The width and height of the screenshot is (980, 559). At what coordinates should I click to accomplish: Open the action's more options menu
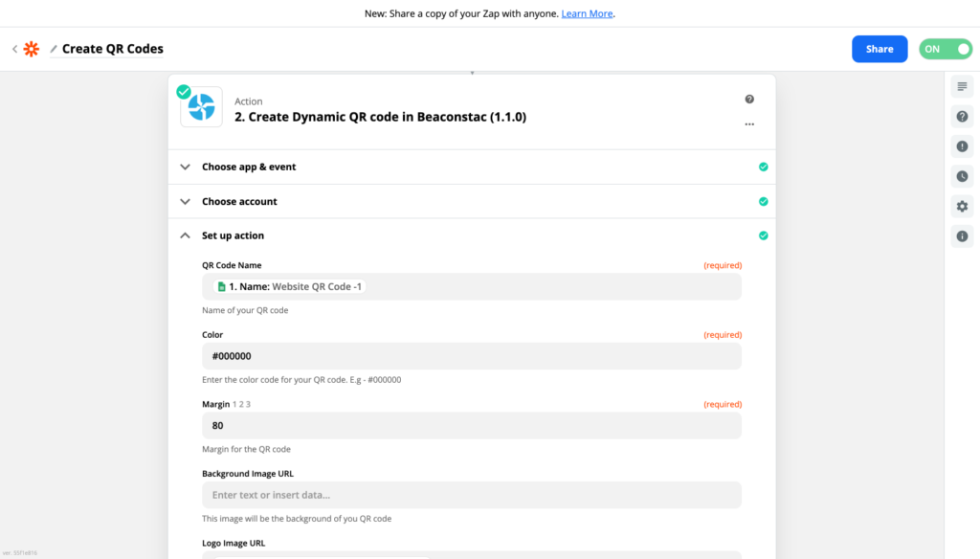pyautogui.click(x=749, y=123)
